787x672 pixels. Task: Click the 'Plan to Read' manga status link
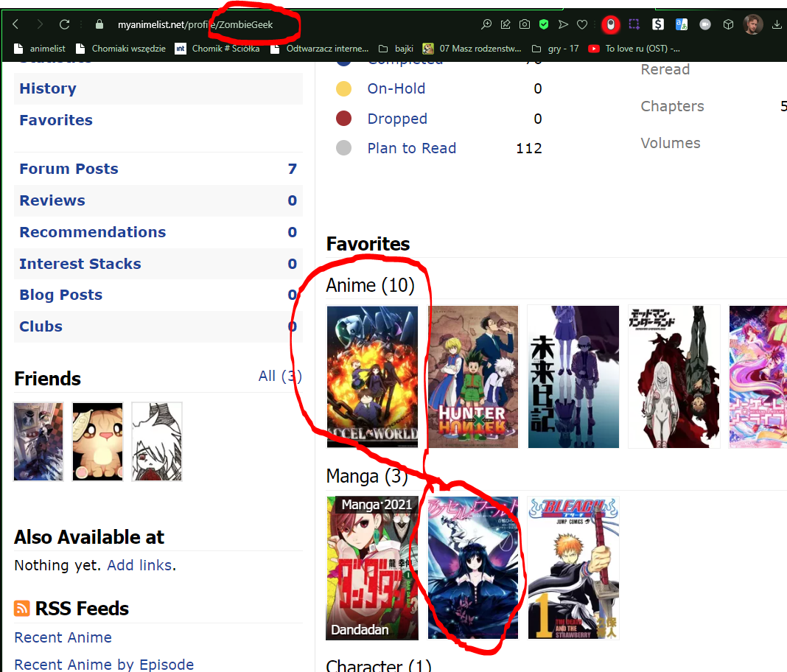(411, 148)
